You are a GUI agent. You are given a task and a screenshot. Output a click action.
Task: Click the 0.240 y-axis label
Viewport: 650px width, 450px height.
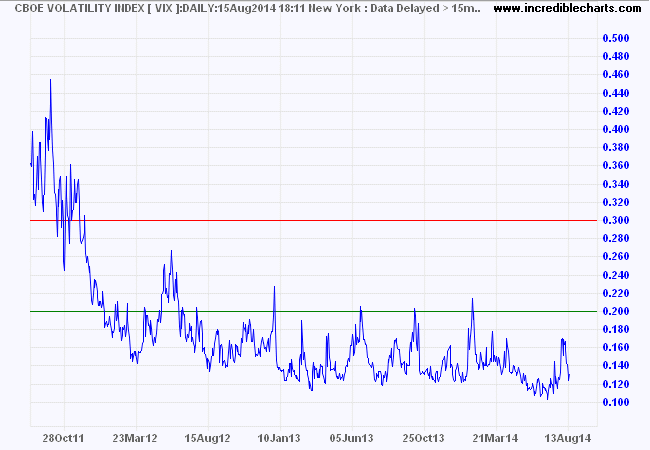tap(616, 275)
